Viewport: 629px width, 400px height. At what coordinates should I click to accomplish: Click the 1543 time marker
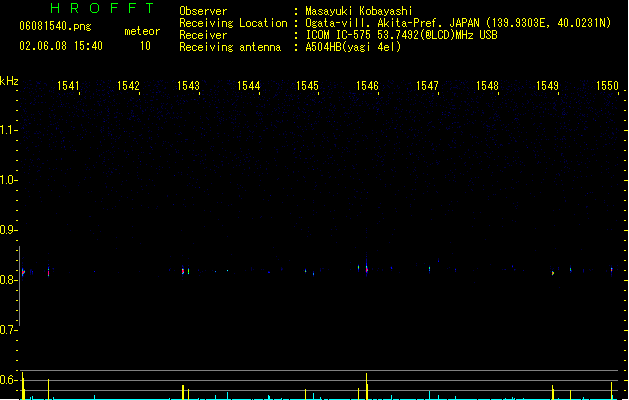(188, 86)
